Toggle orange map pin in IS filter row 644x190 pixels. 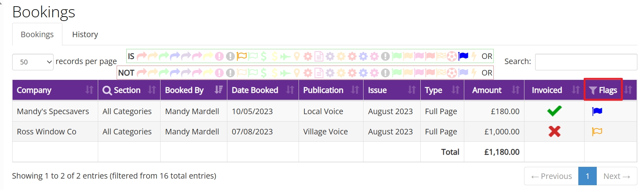pyautogui.click(x=297, y=56)
